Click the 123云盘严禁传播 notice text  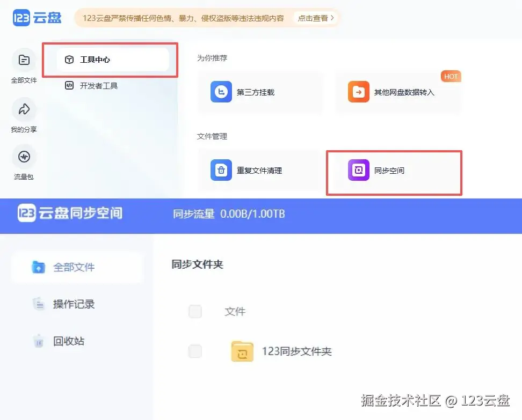[x=183, y=18]
